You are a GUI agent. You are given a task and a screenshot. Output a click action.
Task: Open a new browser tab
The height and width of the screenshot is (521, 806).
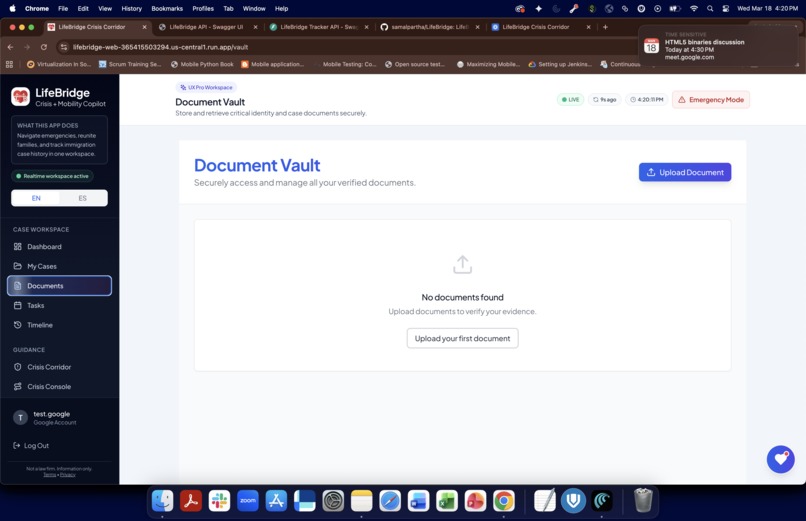coord(605,27)
